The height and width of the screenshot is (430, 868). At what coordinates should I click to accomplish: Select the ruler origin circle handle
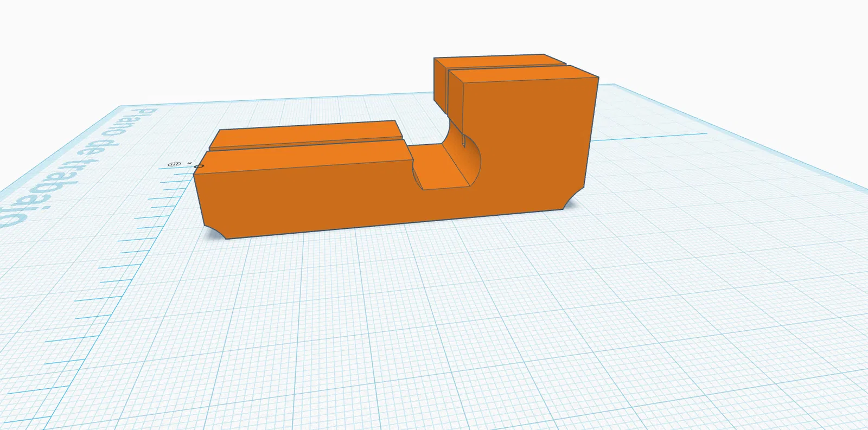[x=199, y=166]
